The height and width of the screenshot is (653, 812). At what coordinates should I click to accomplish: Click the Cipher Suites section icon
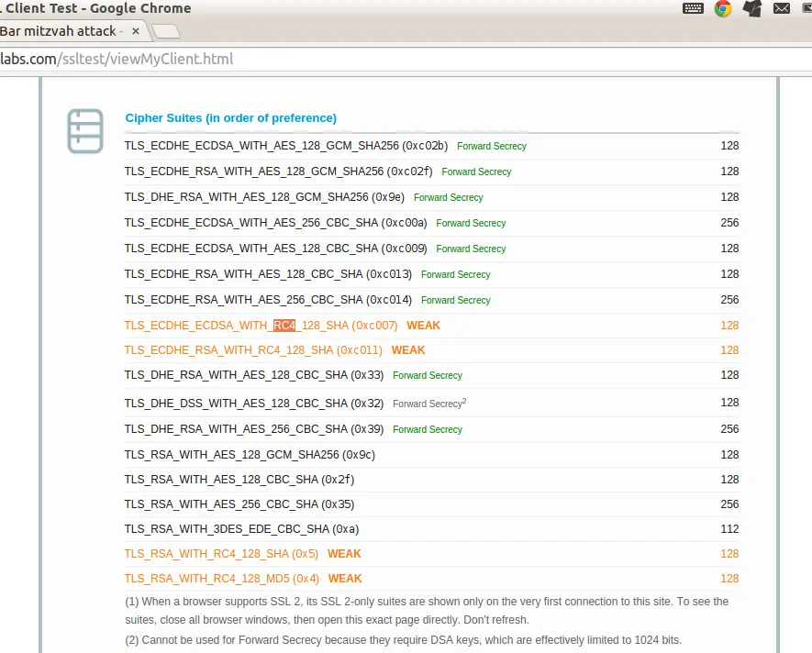pyautogui.click(x=85, y=131)
